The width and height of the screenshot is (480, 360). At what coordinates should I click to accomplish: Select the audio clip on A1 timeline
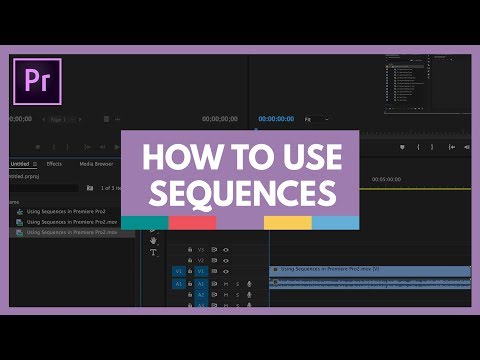tap(370, 284)
